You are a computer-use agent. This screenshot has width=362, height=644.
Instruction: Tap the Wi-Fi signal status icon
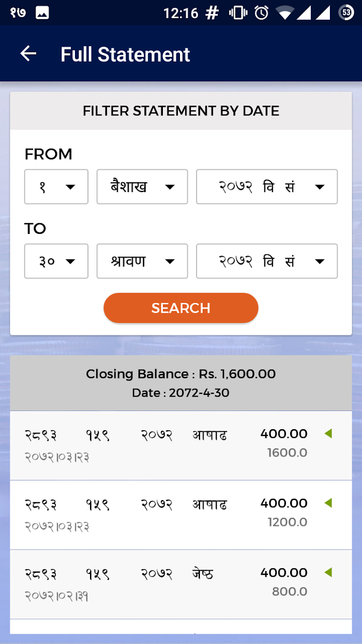click(x=284, y=13)
